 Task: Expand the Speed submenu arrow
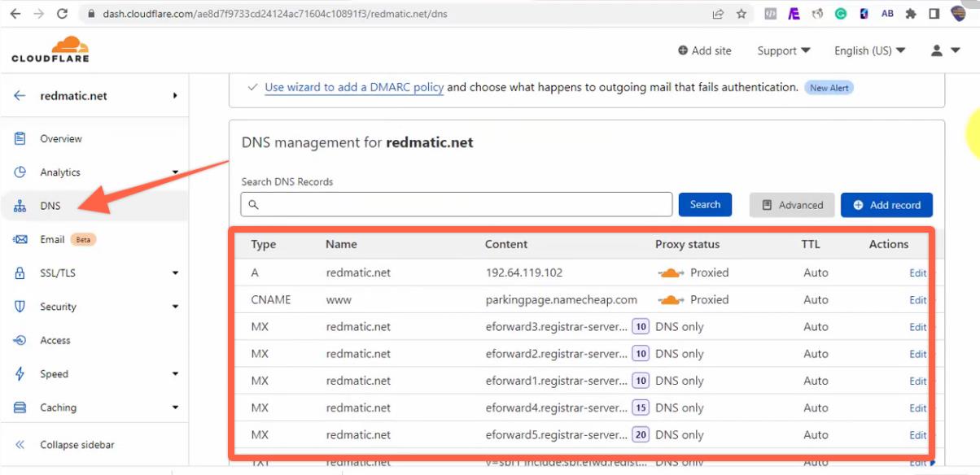[175, 374]
